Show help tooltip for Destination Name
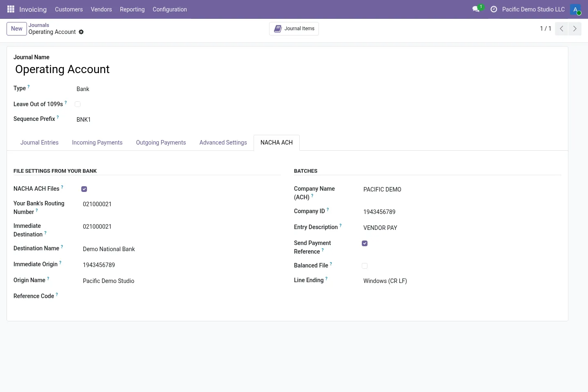Viewport: 588px width, 392px height. [x=62, y=247]
